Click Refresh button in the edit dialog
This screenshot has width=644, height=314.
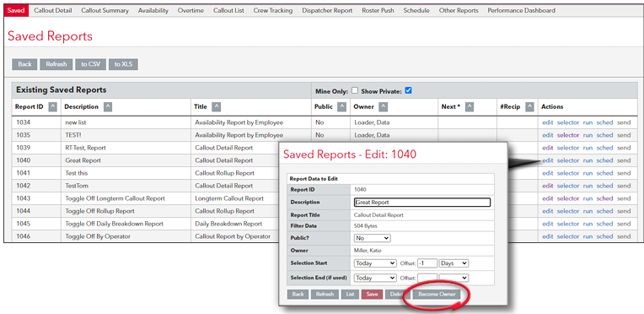coord(325,295)
